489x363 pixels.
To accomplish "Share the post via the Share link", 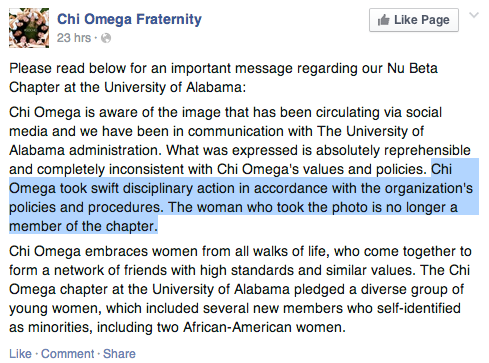I will click(119, 354).
